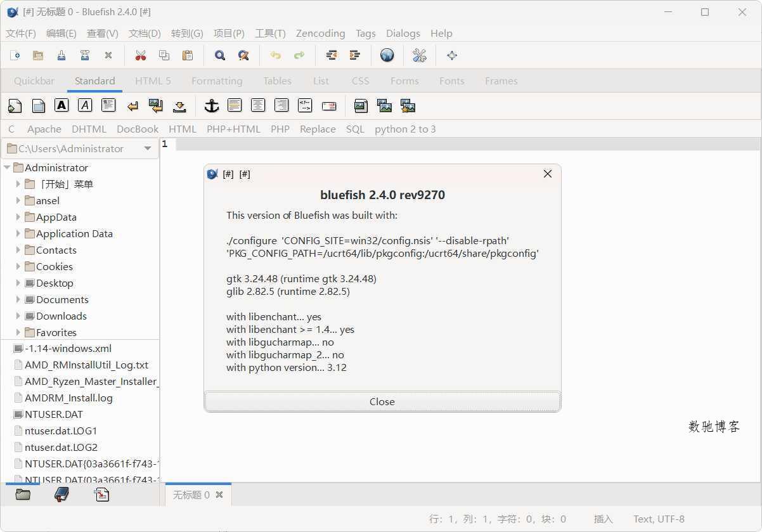Click the Indent toolbar icon
Screen dimensions: 762x532
355,55
